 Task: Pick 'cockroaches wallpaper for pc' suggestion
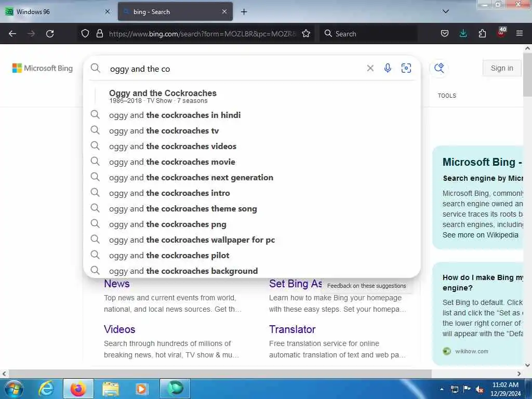pos(252,240)
